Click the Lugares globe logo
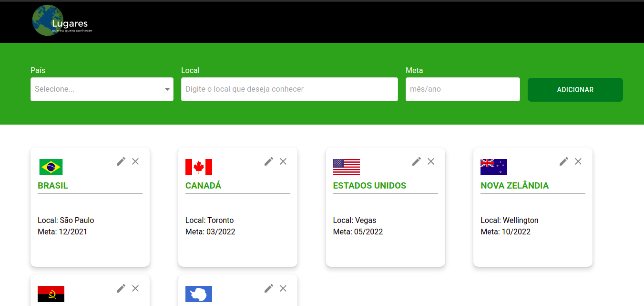Image resolution: width=644 pixels, height=306 pixels. (x=49, y=21)
